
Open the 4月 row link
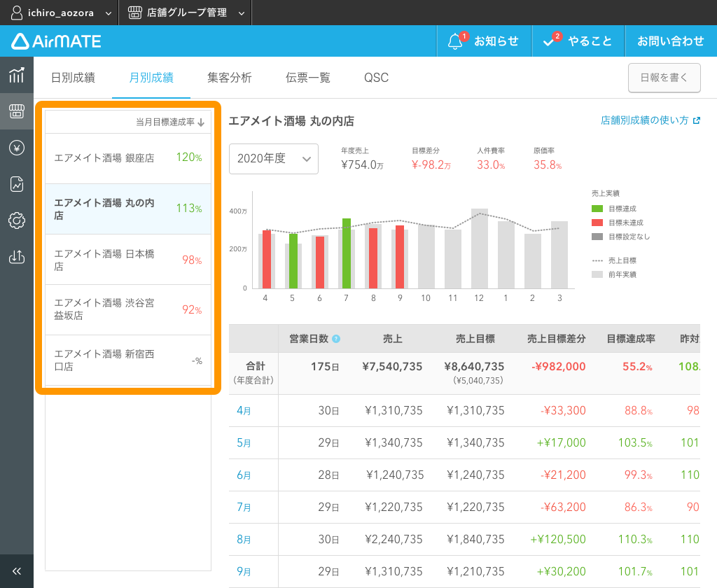coord(244,411)
